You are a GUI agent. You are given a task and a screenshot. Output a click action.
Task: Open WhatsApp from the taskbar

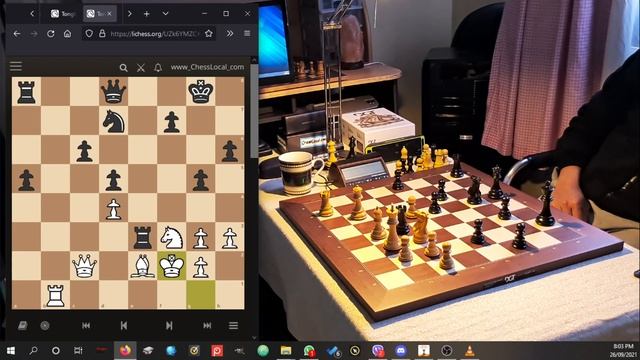tap(309, 351)
